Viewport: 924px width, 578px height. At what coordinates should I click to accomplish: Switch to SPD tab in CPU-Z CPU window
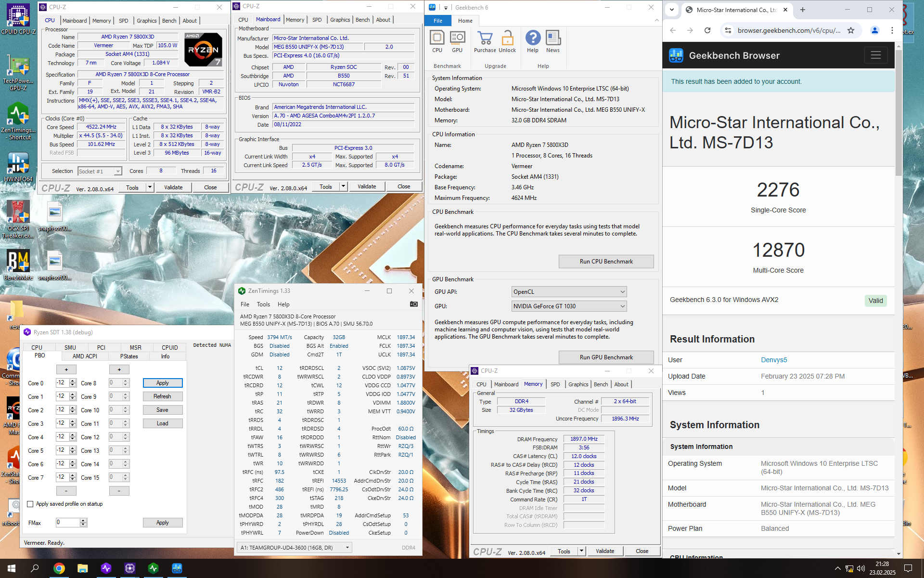(x=124, y=21)
